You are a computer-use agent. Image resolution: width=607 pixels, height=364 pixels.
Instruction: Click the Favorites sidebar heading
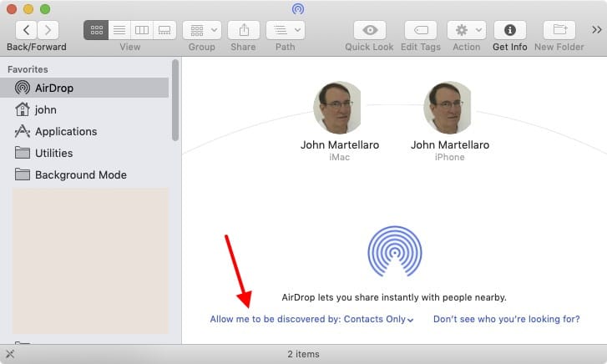[x=28, y=69]
